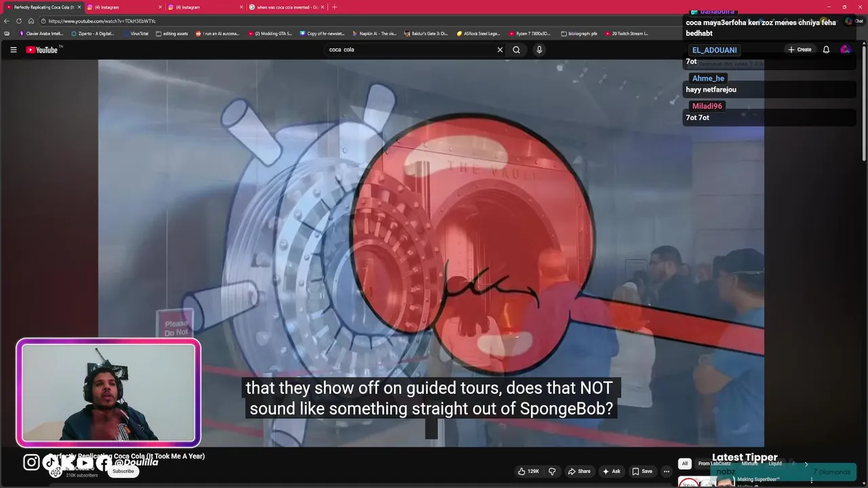
Task: Click the streamer webcam overlay
Action: [x=108, y=392]
